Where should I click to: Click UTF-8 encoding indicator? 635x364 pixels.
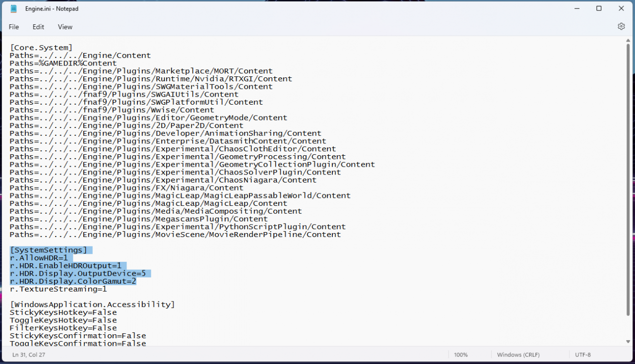[x=583, y=355]
